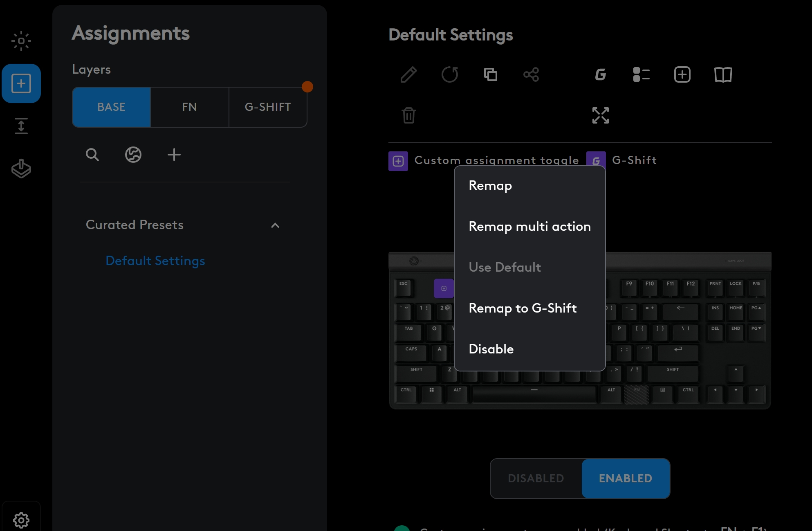Click the open book guide icon

pos(723,74)
